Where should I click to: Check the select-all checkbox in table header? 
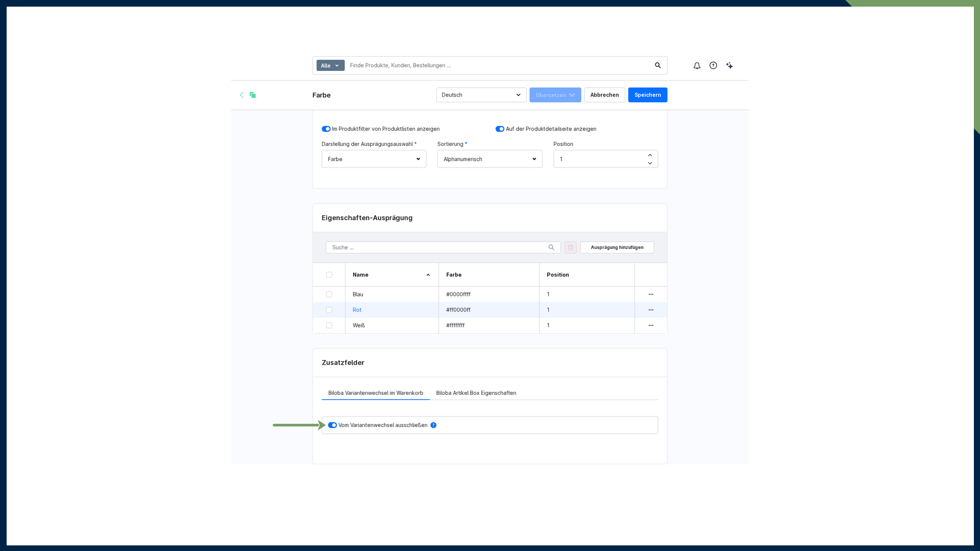click(x=329, y=275)
